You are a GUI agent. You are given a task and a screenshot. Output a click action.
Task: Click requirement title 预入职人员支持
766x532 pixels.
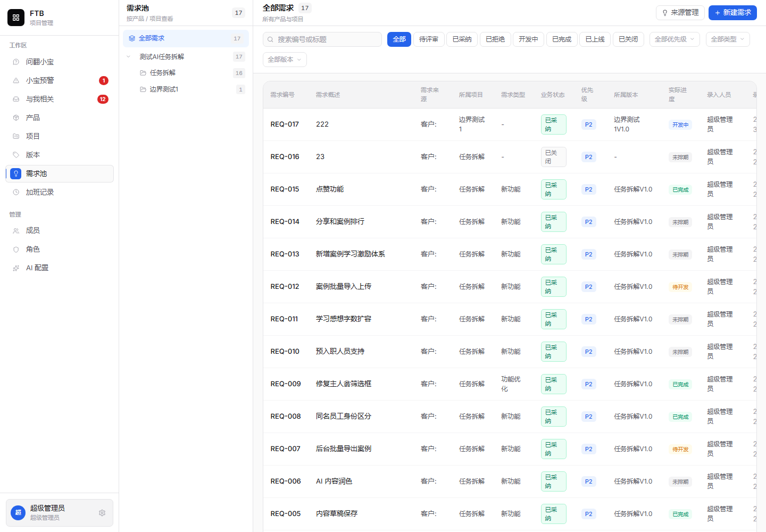340,352
